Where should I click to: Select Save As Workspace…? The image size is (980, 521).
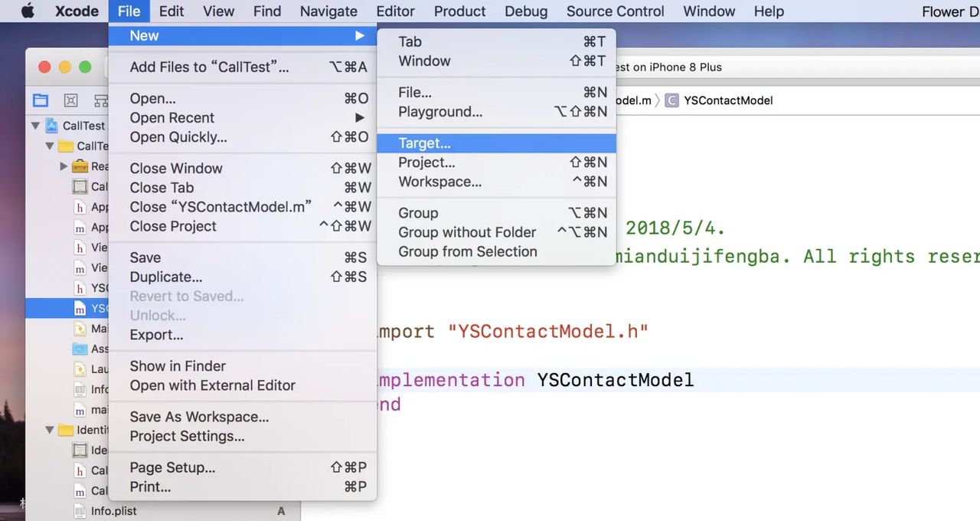[243, 417]
